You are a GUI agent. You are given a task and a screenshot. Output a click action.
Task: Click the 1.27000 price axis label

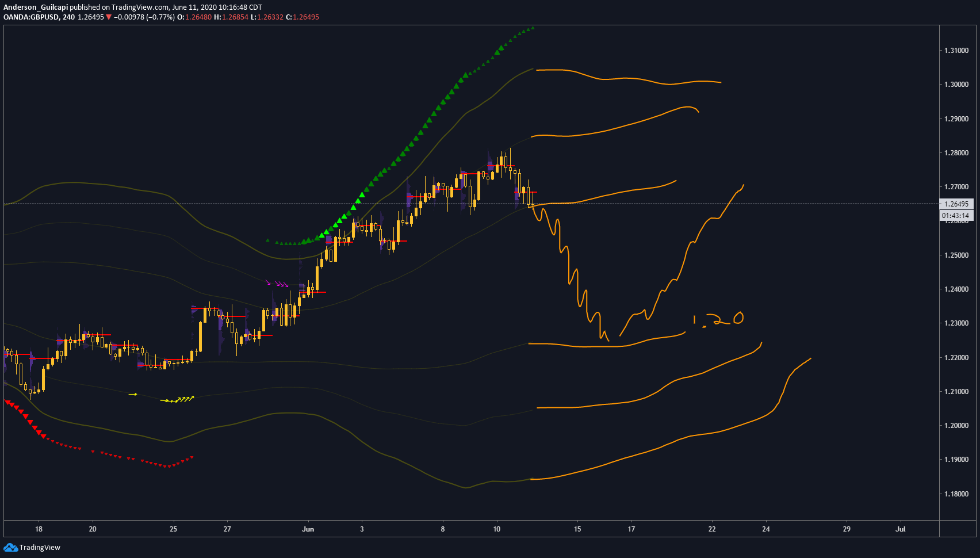[956, 187]
